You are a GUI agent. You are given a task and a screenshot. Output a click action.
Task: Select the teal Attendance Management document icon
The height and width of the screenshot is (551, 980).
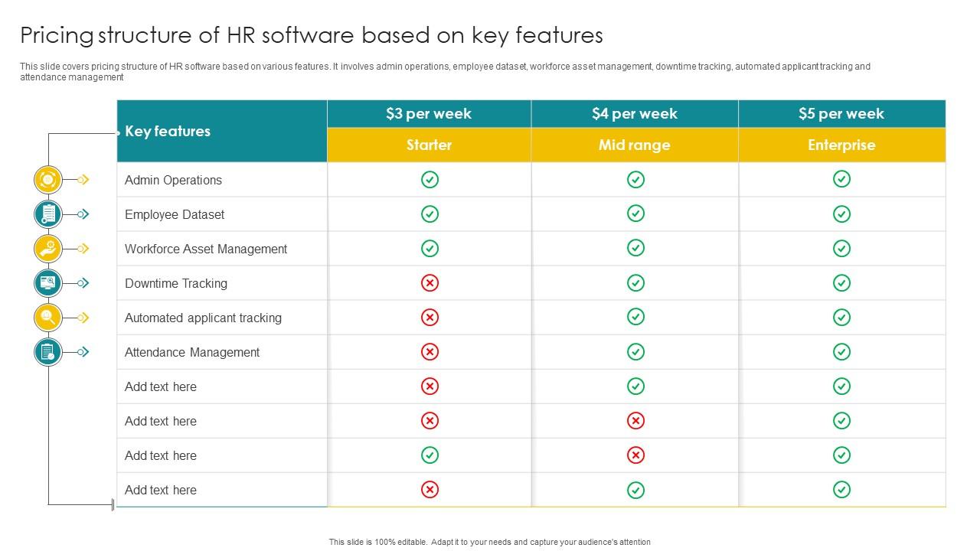[x=47, y=352]
